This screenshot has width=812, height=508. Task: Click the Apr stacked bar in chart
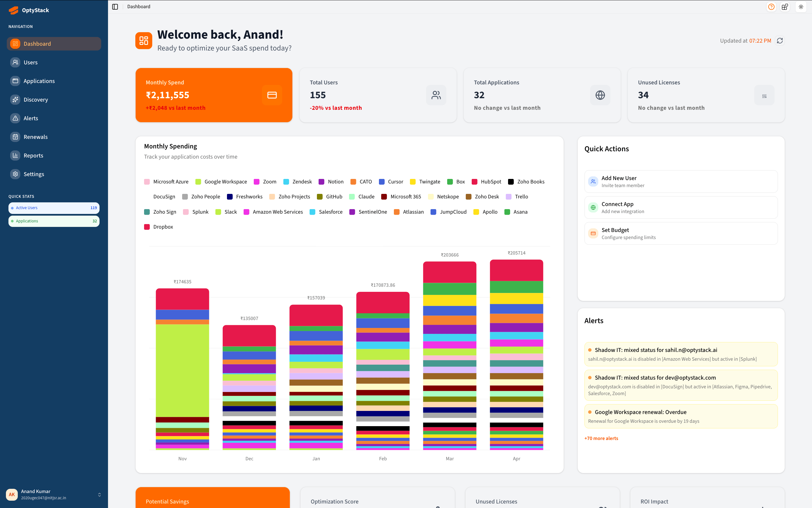click(517, 354)
